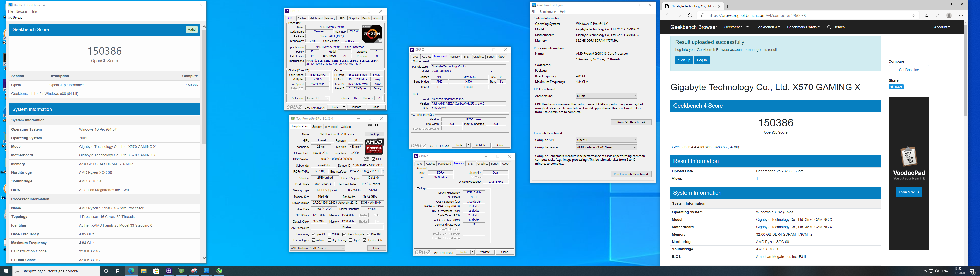Click the GPU-Z taskbar icon

(x=181, y=271)
